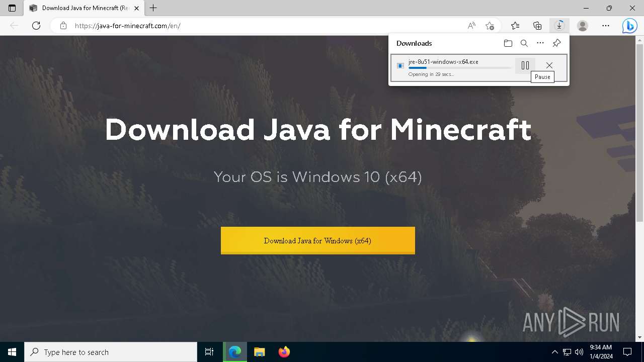Pin the Downloads panel
Viewport: 644px width, 362px height.
pyautogui.click(x=556, y=43)
